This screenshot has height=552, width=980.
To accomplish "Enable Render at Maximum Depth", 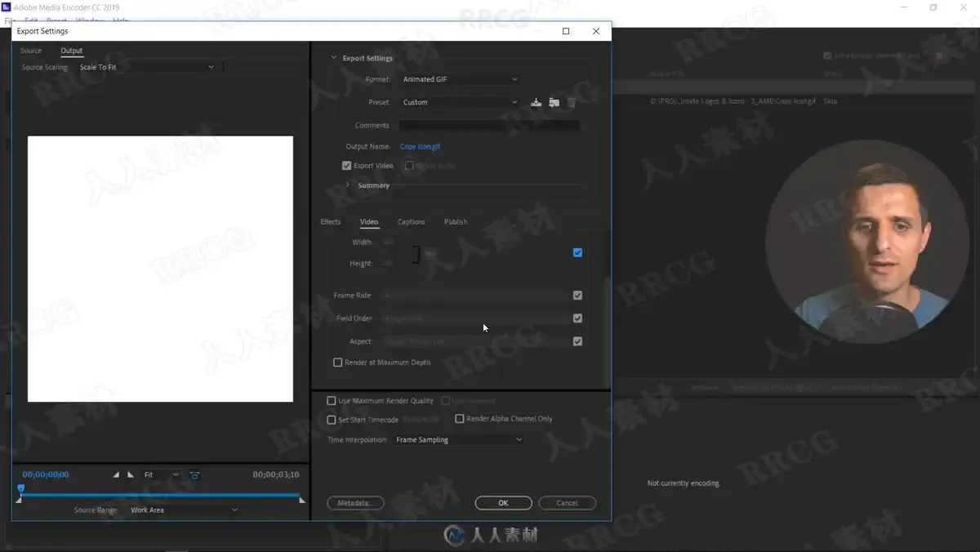I will [337, 363].
